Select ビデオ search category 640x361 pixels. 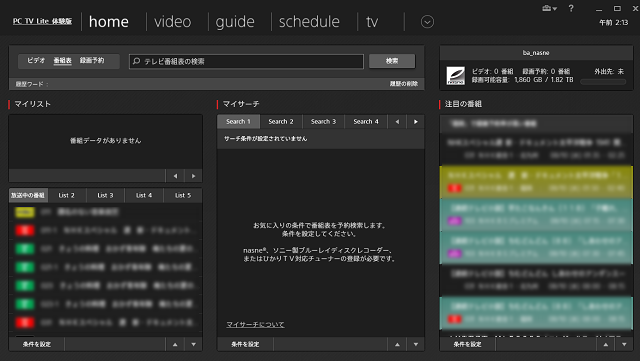tap(36, 60)
